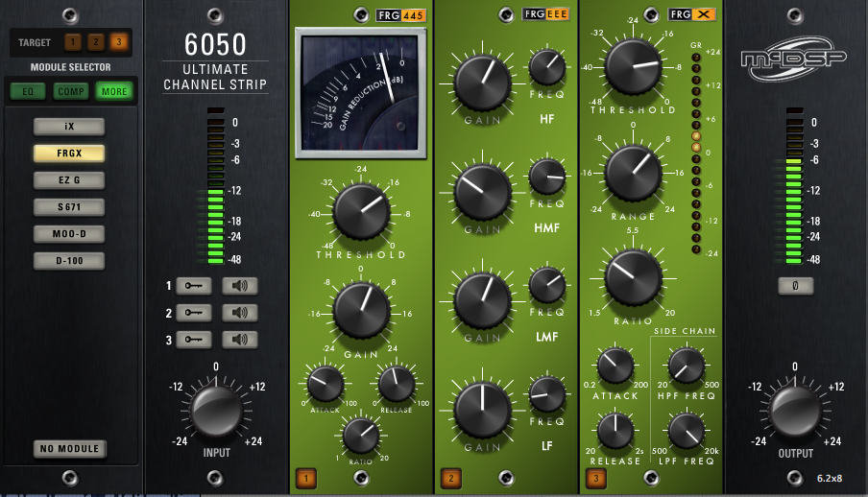Image resolution: width=868 pixels, height=497 pixels.
Task: Click FRG 445 GAIN knob
Action: (x=361, y=310)
